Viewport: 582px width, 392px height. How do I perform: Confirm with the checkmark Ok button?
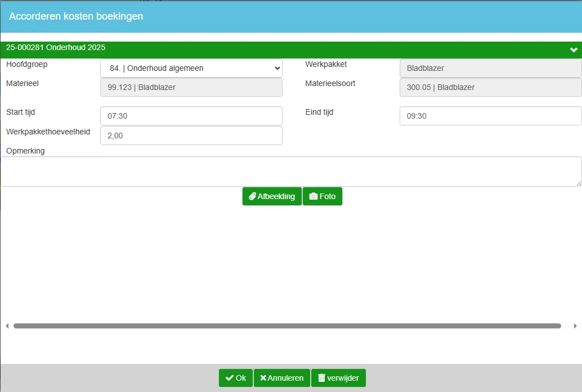point(235,378)
